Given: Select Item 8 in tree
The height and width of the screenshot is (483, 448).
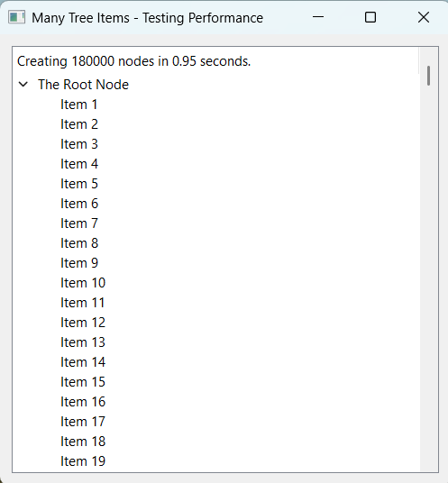Looking at the screenshot, I should tap(79, 243).
